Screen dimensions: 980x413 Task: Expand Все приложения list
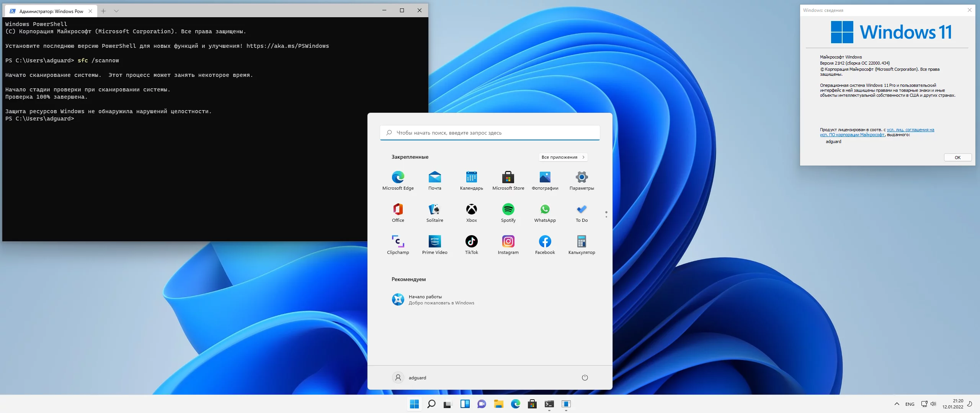(563, 157)
